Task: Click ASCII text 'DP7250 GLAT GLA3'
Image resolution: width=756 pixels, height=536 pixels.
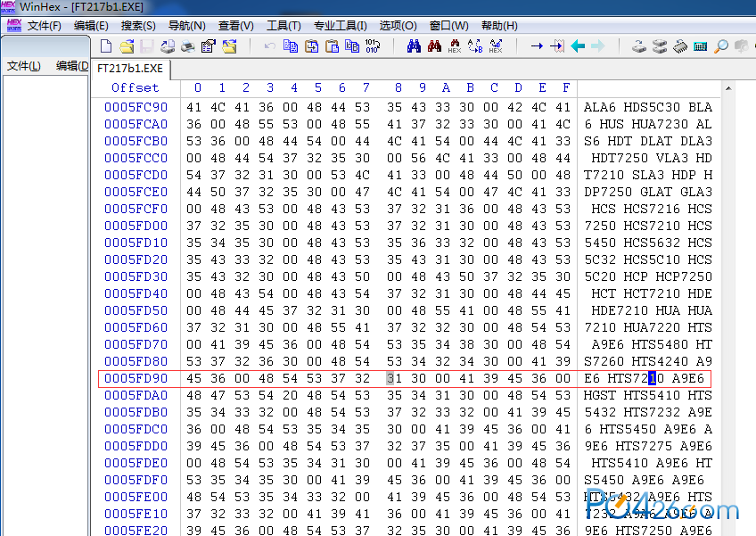Action: click(647, 192)
